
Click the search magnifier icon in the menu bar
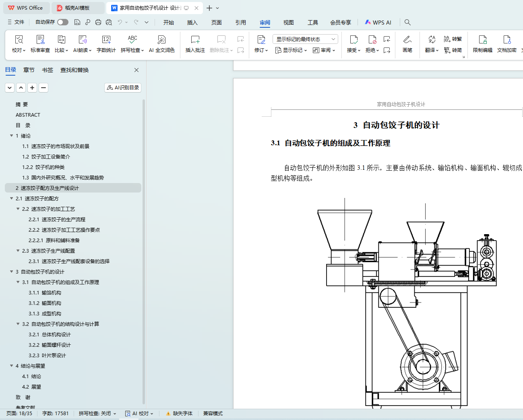click(x=407, y=23)
